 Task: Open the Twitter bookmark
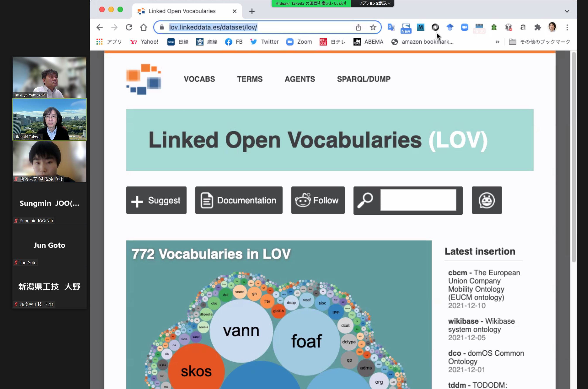pyautogui.click(x=264, y=42)
